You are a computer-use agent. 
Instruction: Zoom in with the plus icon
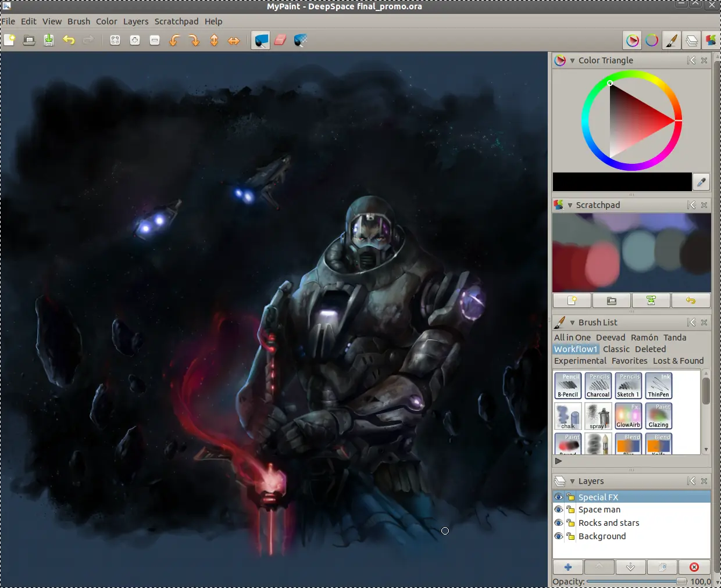pyautogui.click(x=135, y=40)
